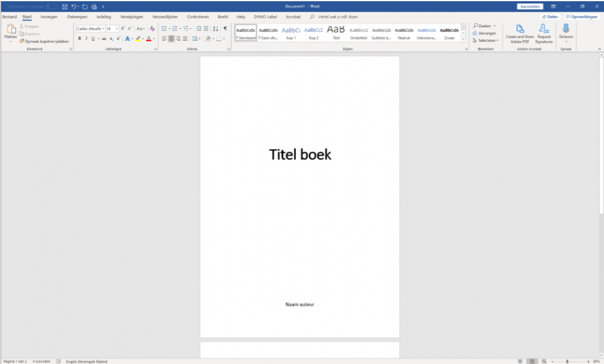This screenshot has width=604, height=364.
Task: Click the Opmerkingen button
Action: pyautogui.click(x=583, y=17)
